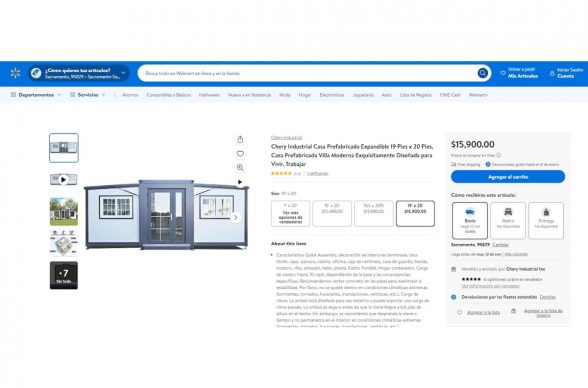Select the 19' x 20' size option
This screenshot has height=388, width=588.
click(415, 213)
